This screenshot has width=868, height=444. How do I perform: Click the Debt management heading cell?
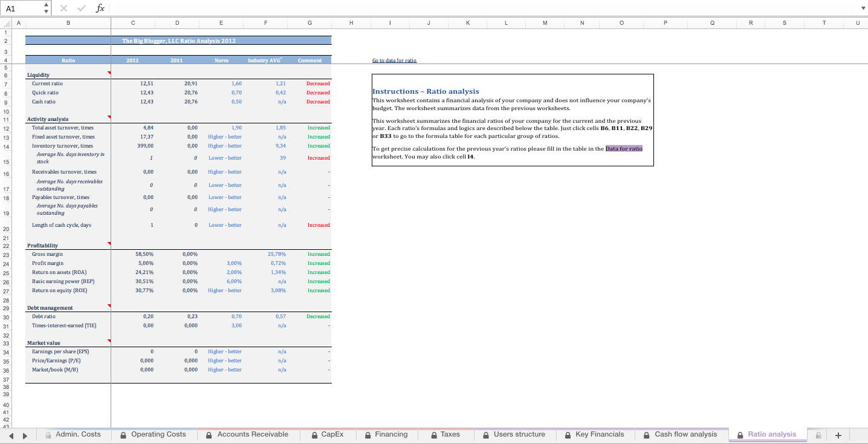[68, 308]
